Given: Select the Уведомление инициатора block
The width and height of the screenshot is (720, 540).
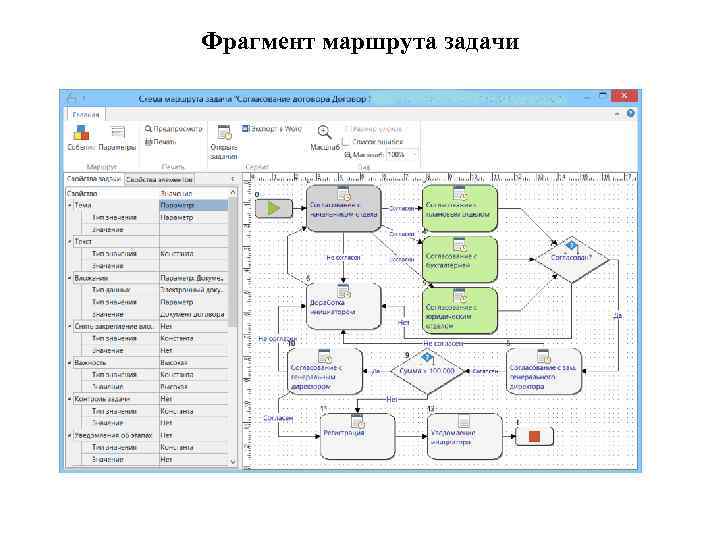Looking at the screenshot, I should coord(464,436).
